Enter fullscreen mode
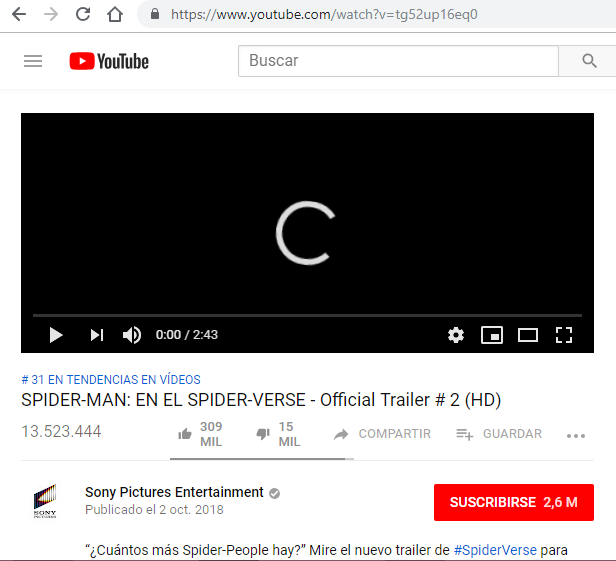The height and width of the screenshot is (561, 616). (564, 335)
